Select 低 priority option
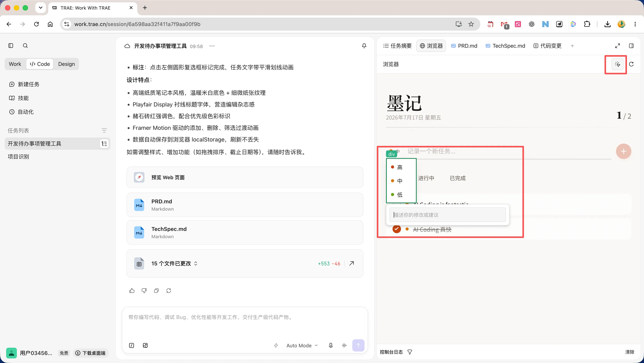644x363 pixels. click(x=401, y=195)
